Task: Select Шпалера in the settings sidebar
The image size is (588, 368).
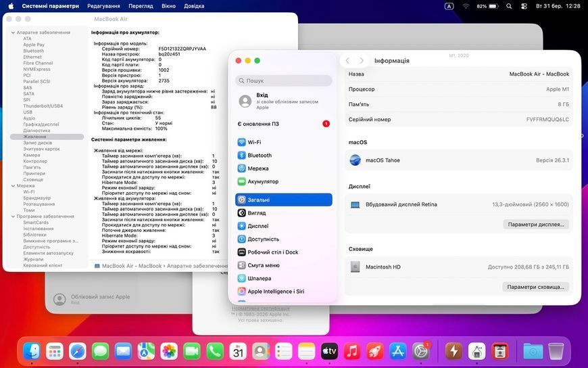Action: point(283,279)
